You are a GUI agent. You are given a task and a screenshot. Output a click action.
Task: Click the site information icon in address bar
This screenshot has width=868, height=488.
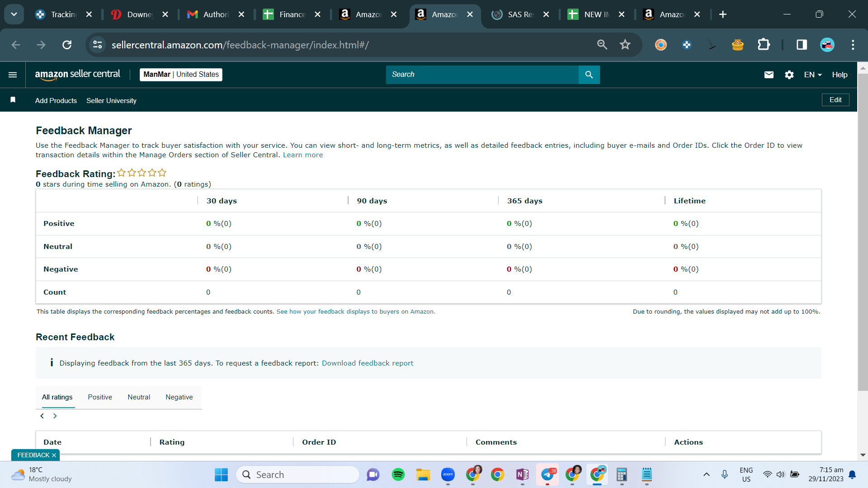(x=97, y=45)
